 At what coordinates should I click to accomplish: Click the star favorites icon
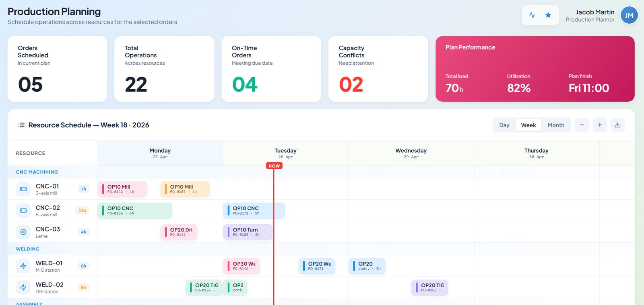pos(548,15)
